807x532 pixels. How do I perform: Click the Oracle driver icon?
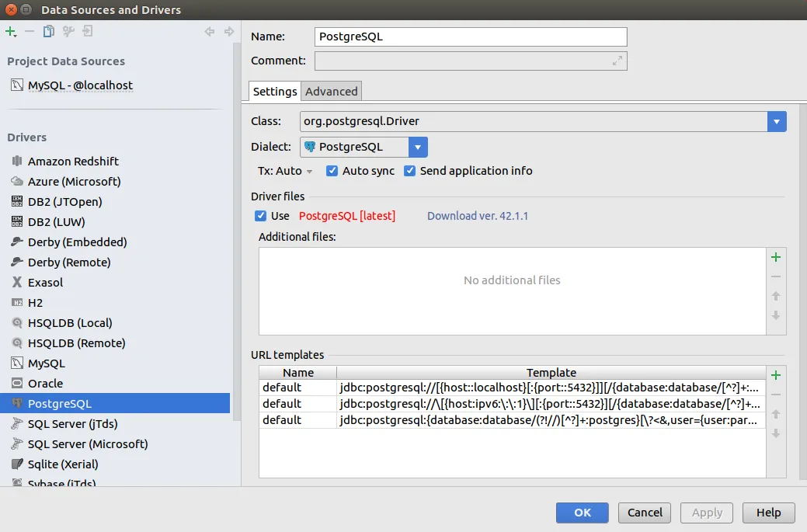(x=17, y=384)
